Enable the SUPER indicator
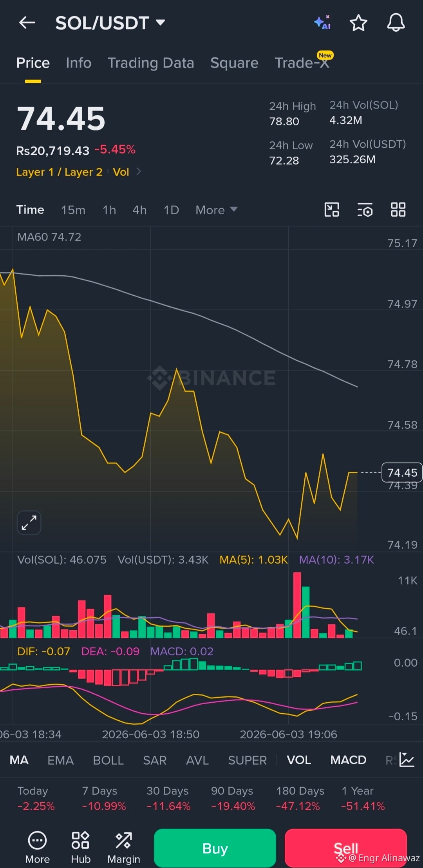 point(247,760)
